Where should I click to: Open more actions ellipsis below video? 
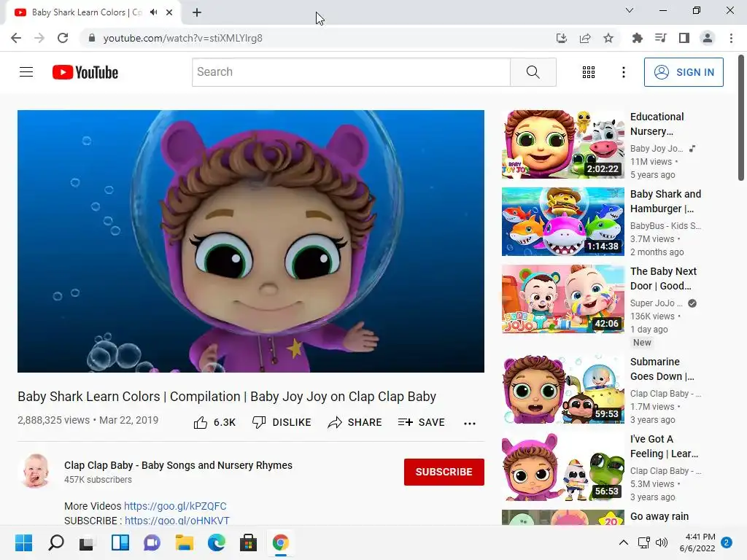(470, 424)
